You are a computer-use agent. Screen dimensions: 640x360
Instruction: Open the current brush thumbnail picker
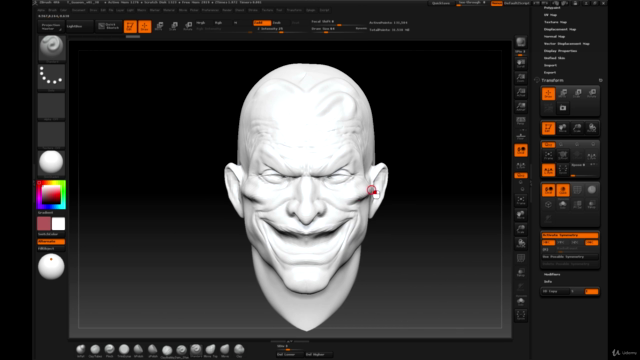(x=51, y=49)
